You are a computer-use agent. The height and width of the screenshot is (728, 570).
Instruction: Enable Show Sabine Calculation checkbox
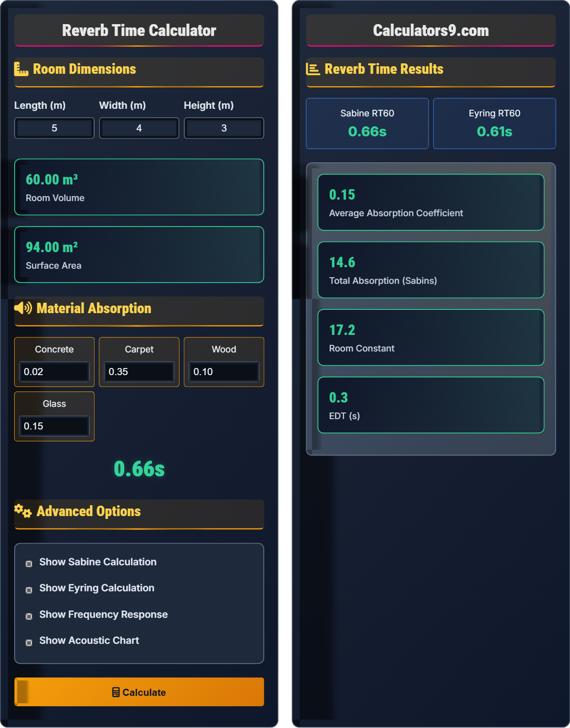click(29, 563)
